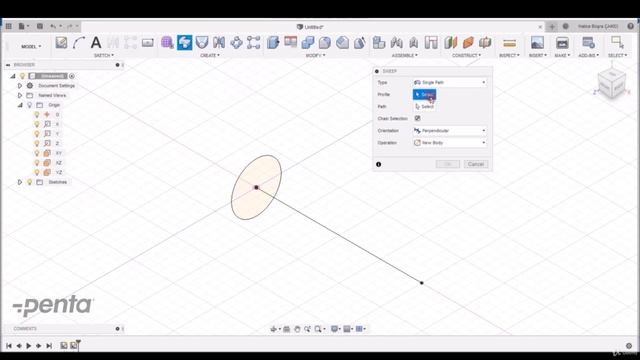Screen dimensions: 640x360
Task: Select the Move/Copy arrows tool
Action: click(236, 42)
